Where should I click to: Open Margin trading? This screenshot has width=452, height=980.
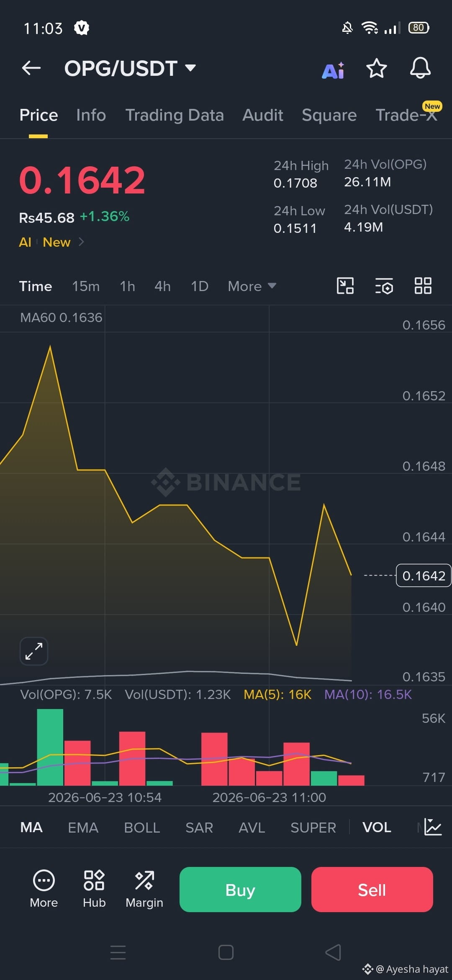(x=144, y=890)
